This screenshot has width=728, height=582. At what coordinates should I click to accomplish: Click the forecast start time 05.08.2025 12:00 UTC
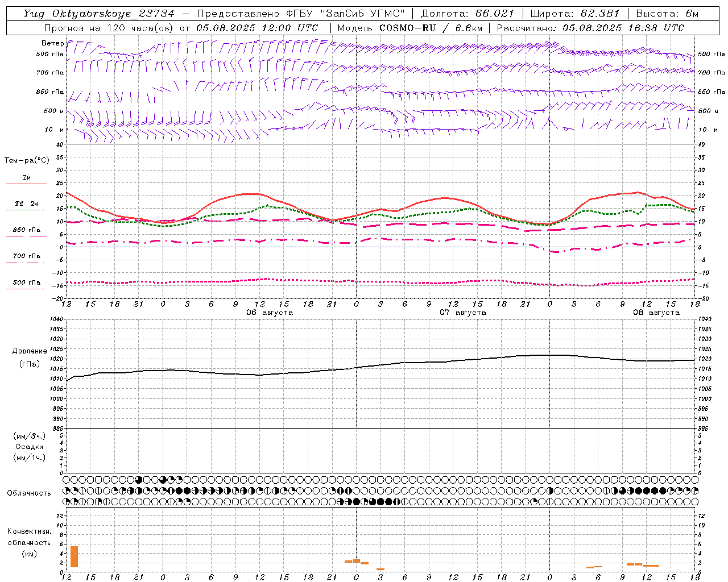[x=257, y=28]
